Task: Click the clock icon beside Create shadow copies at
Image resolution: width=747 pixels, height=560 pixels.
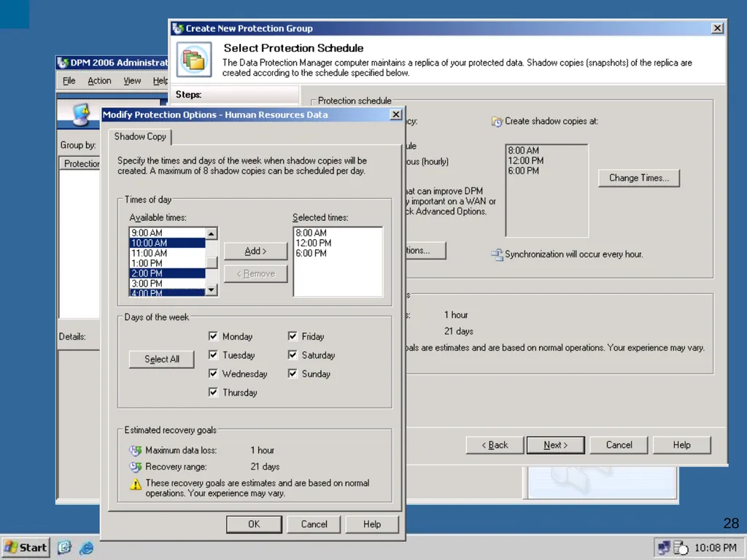Action: point(496,122)
